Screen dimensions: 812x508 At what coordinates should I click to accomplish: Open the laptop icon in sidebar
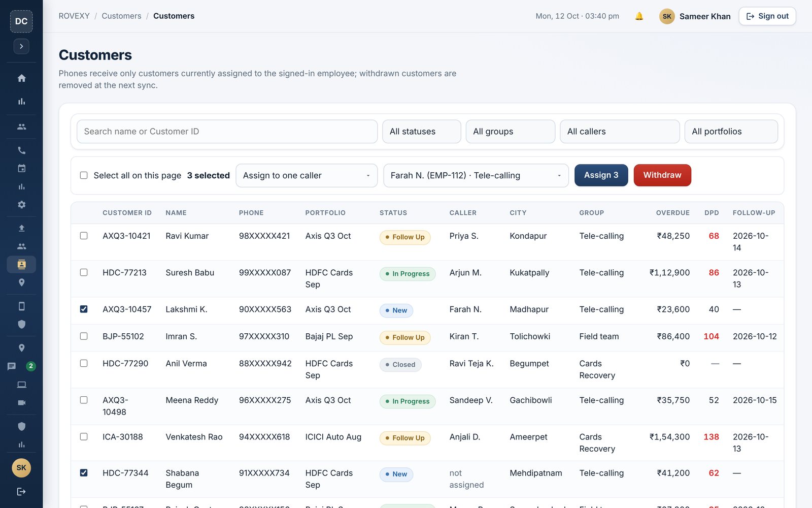[21, 385]
